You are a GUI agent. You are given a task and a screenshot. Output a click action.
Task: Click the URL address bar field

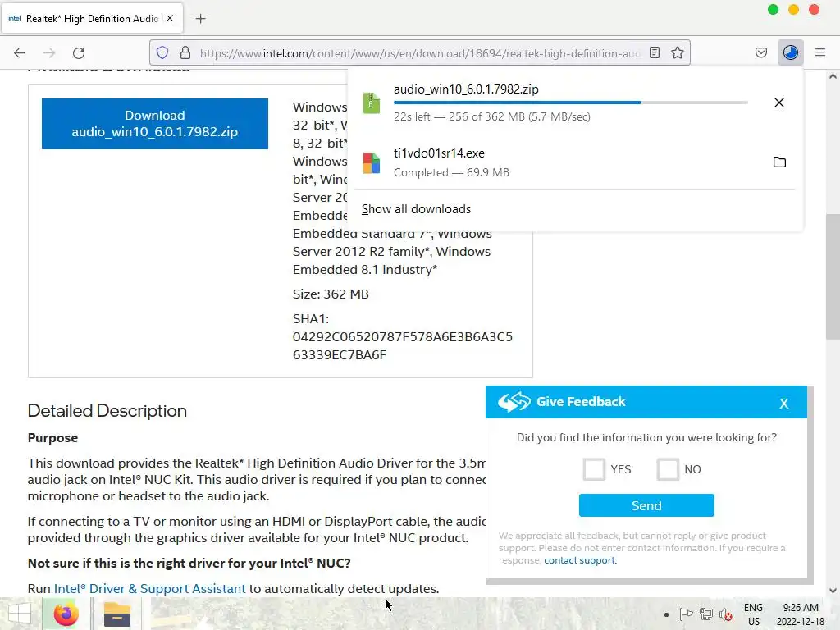click(x=419, y=53)
